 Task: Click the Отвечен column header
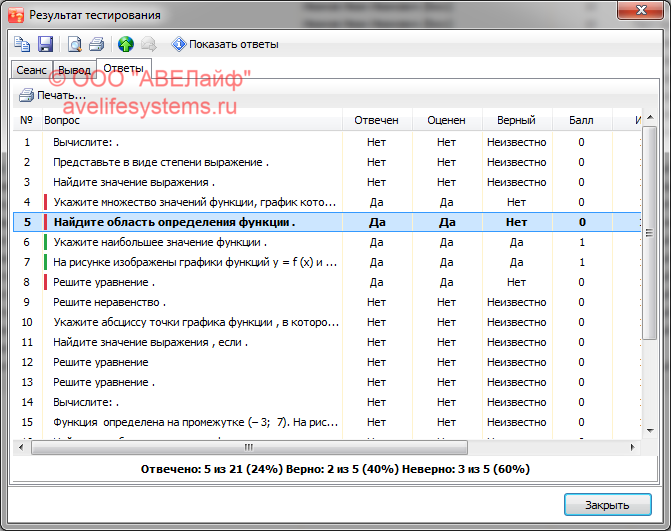click(376, 120)
